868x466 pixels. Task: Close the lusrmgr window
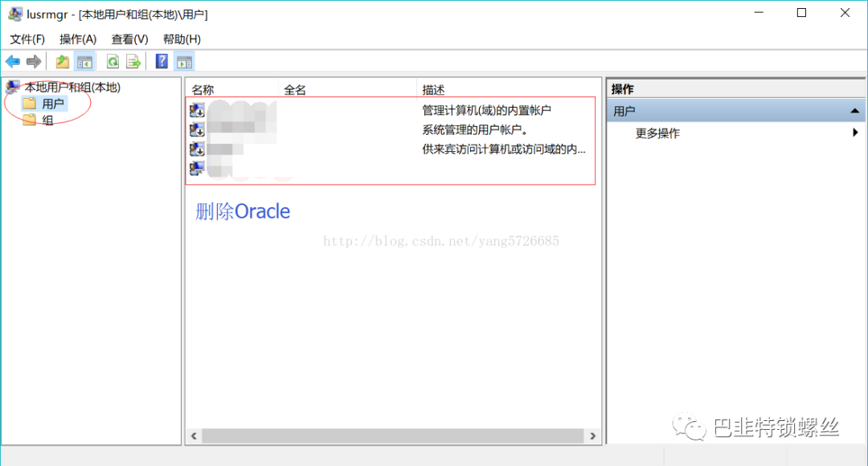pyautogui.click(x=845, y=13)
